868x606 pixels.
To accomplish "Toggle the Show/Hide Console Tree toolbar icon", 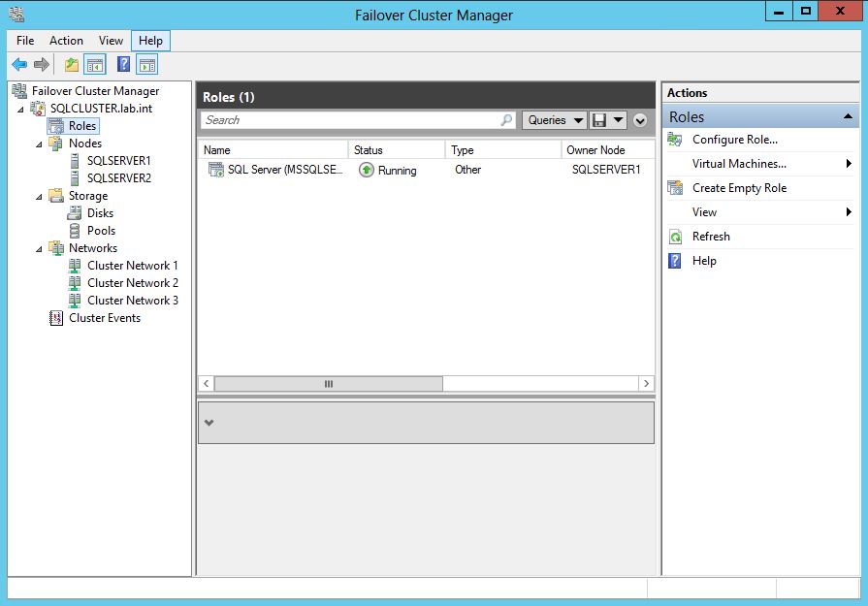I will 95,65.
